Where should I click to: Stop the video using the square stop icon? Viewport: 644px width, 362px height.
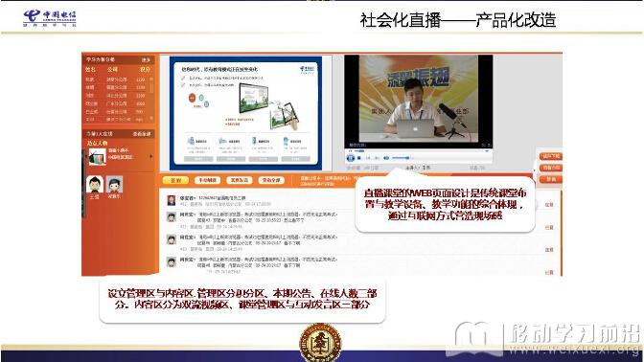[x=359, y=158]
